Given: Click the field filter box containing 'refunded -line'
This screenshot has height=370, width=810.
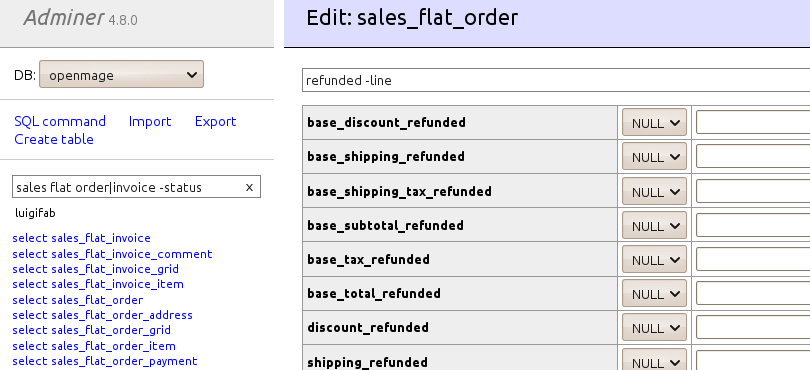Looking at the screenshot, I should [556, 80].
